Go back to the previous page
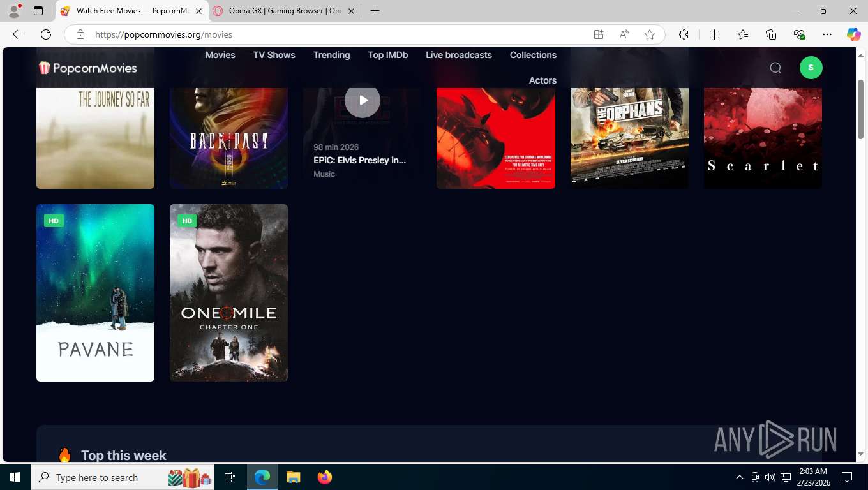The height and width of the screenshot is (490, 868). (18, 34)
